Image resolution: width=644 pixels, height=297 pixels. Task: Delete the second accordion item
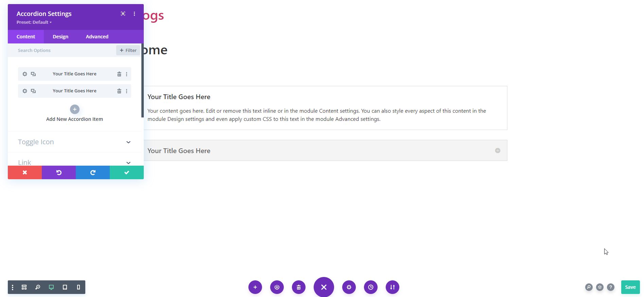click(x=119, y=91)
